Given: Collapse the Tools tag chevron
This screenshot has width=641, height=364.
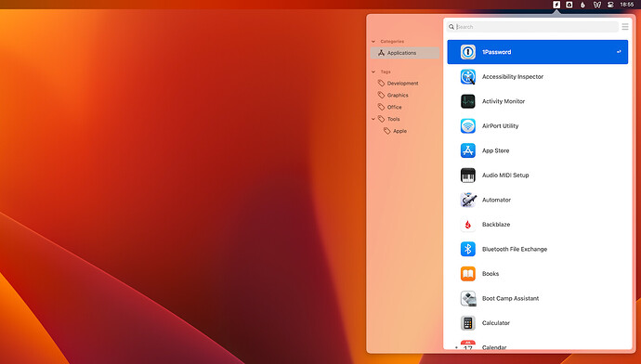Looking at the screenshot, I should point(373,119).
